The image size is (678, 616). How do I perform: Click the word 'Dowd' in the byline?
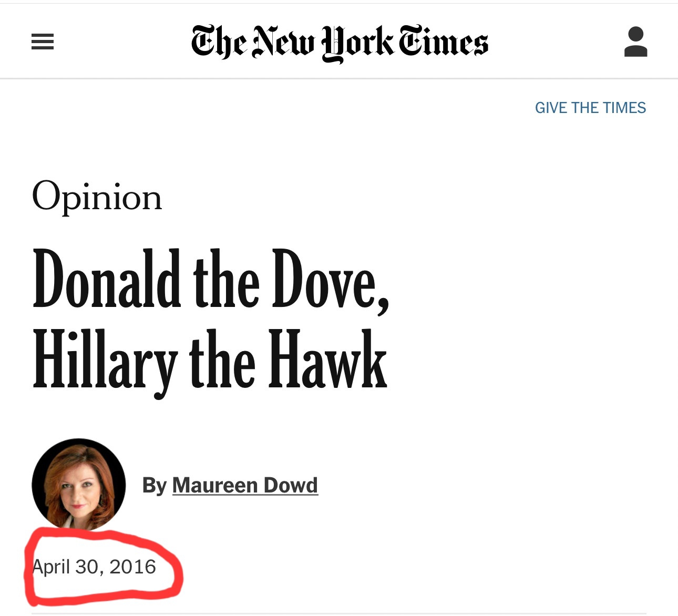click(x=290, y=485)
